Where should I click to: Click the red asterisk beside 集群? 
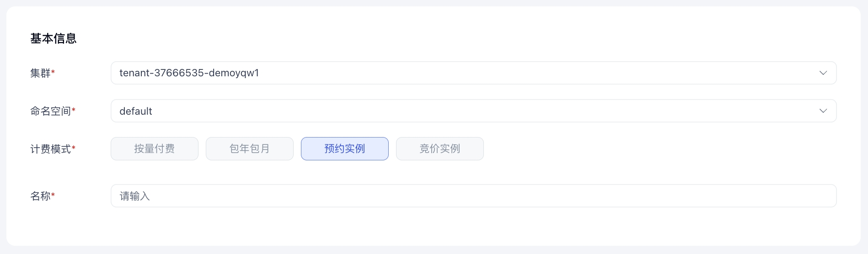pyautogui.click(x=53, y=72)
